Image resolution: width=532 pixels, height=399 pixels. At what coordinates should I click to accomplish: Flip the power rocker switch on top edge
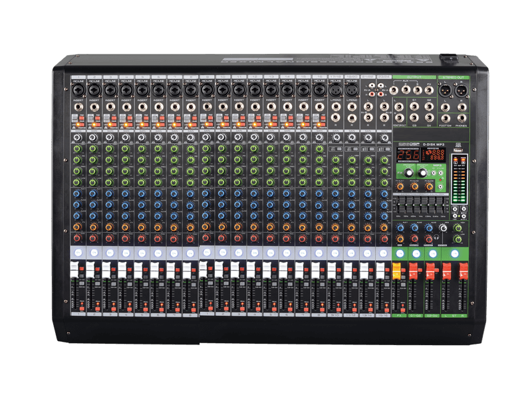coord(449,59)
